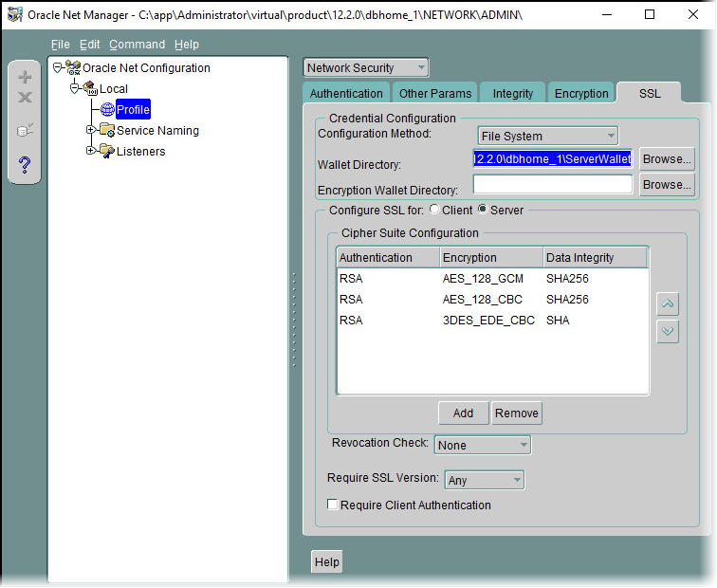The height and width of the screenshot is (588, 717).
Task: Expand the Service Naming node
Action: tap(90, 130)
